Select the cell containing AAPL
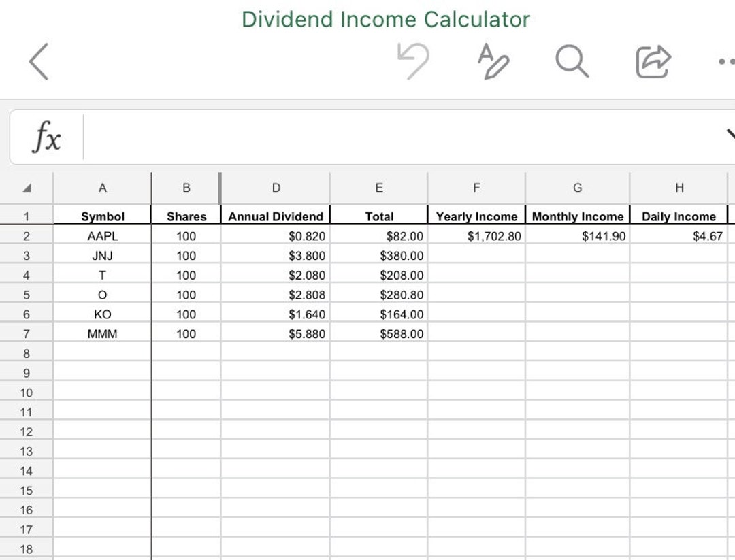 103,235
